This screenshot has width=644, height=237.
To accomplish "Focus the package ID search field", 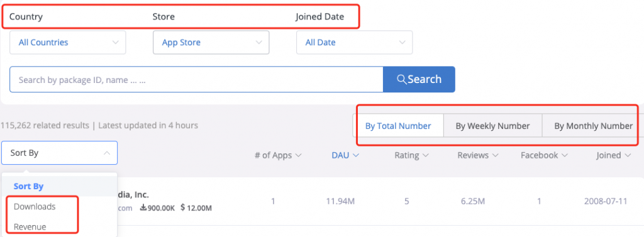I will [x=196, y=79].
